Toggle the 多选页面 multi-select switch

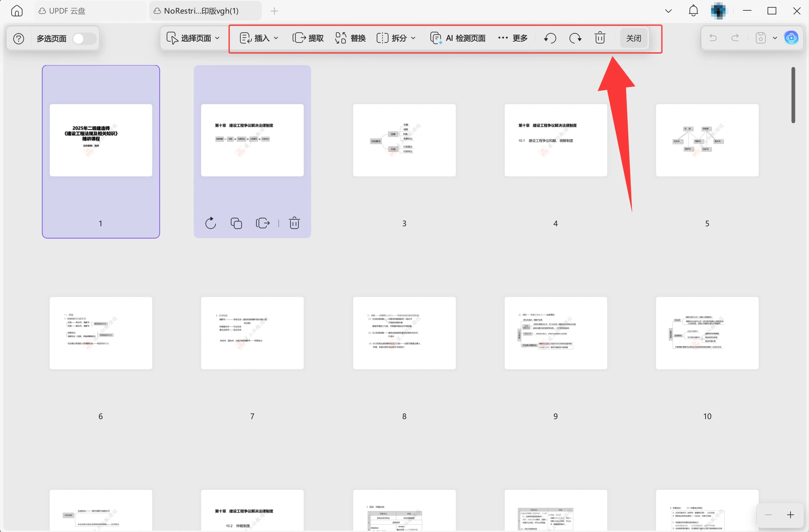pos(84,38)
